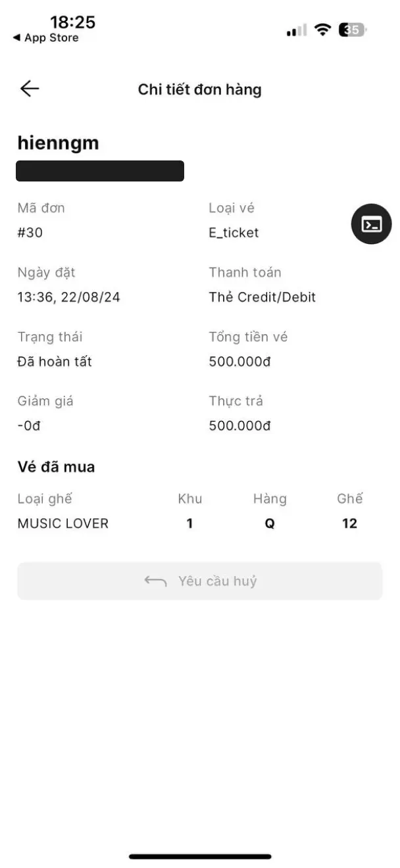The height and width of the screenshot is (868, 400).
Task: Tap the Wi-Fi status icon
Action: [x=322, y=30]
